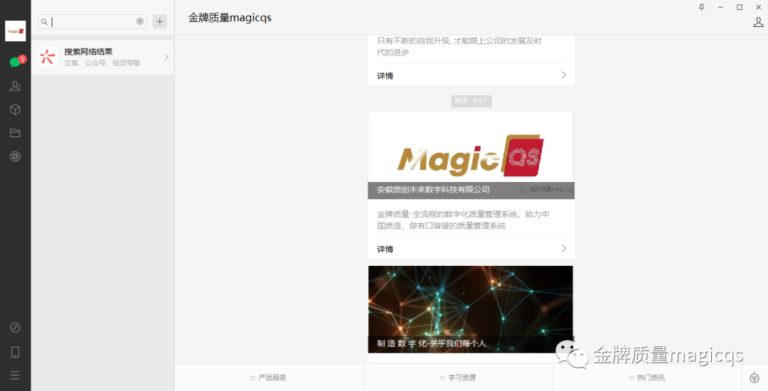Open the files folder icon in sidebar

click(x=15, y=133)
